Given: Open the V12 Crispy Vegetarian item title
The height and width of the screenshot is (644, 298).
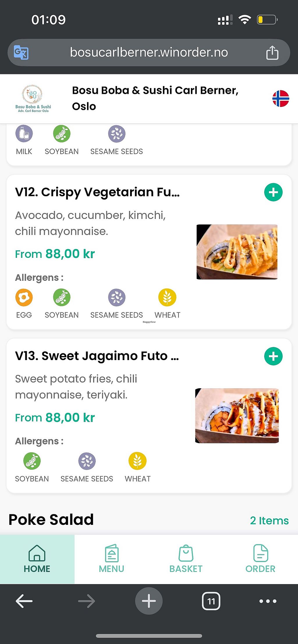Looking at the screenshot, I should 97,192.
